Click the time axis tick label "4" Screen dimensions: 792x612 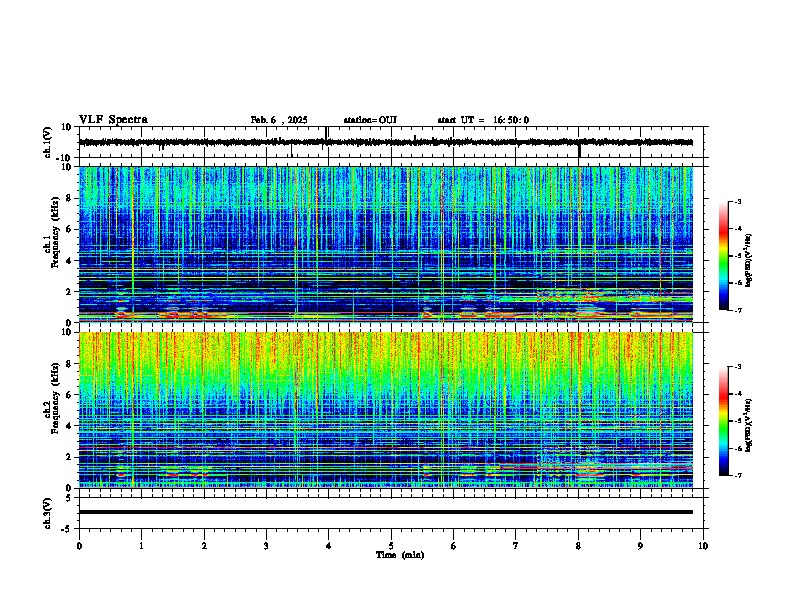pos(329,546)
